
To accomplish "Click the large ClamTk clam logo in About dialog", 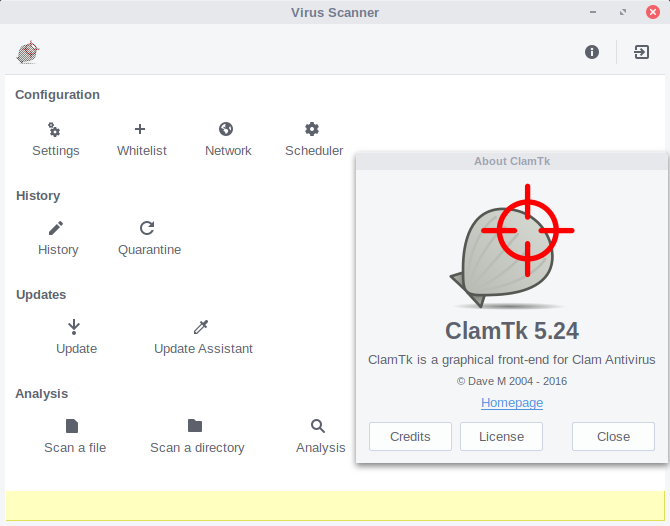I will [x=512, y=247].
